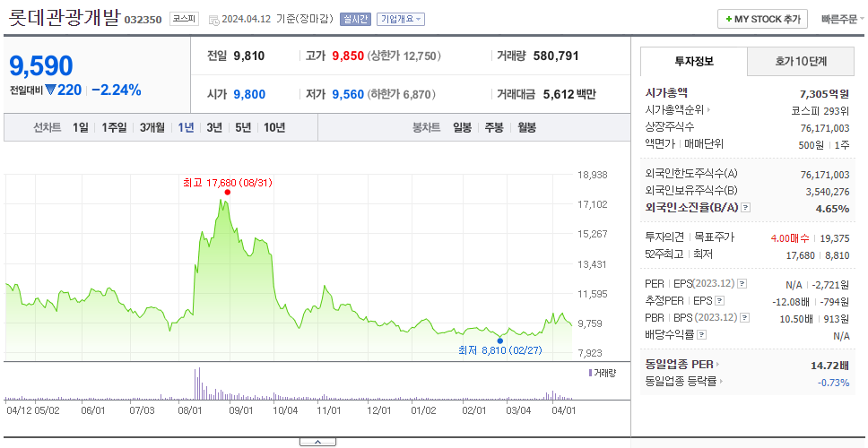Switch to the 호가10단계 tab
Screen dimensions: 868x448
pos(801,62)
